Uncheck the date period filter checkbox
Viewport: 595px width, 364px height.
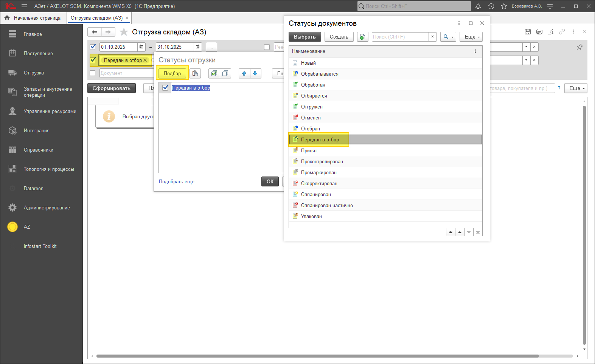pos(93,47)
